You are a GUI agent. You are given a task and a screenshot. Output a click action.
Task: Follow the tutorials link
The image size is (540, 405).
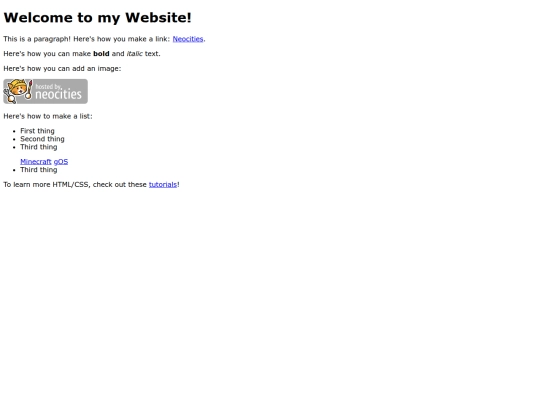click(163, 185)
